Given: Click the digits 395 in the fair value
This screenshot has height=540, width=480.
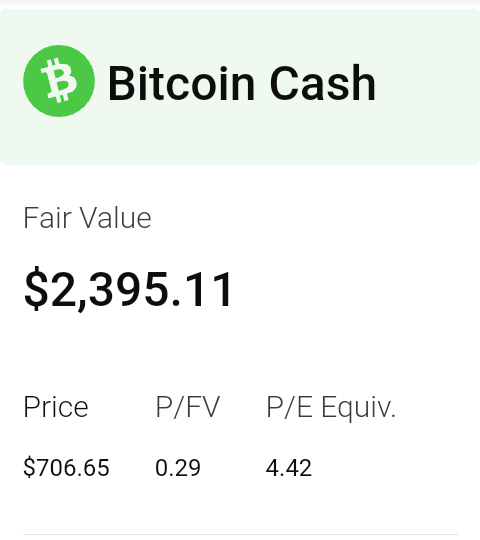Looking at the screenshot, I should 129,289.
